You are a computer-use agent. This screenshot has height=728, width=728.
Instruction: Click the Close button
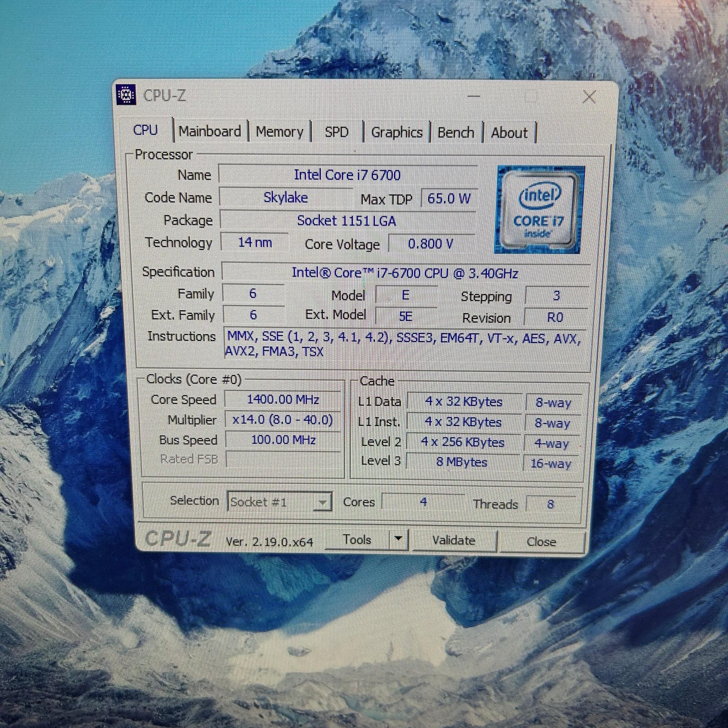pyautogui.click(x=541, y=541)
